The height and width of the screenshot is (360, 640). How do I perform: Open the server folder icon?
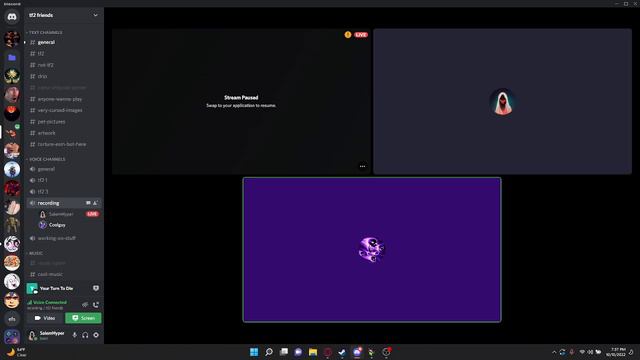tap(12, 58)
